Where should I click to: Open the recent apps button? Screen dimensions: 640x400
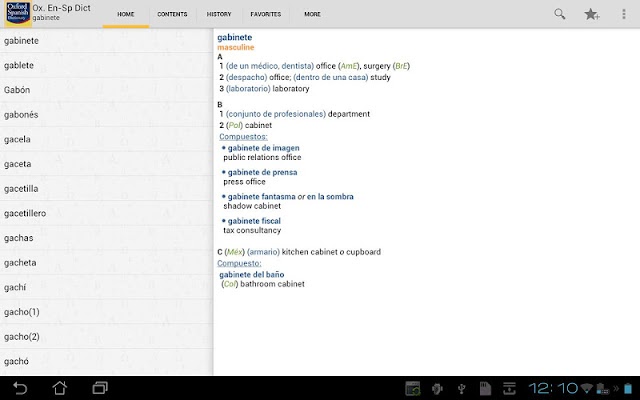pyautogui.click(x=100, y=388)
